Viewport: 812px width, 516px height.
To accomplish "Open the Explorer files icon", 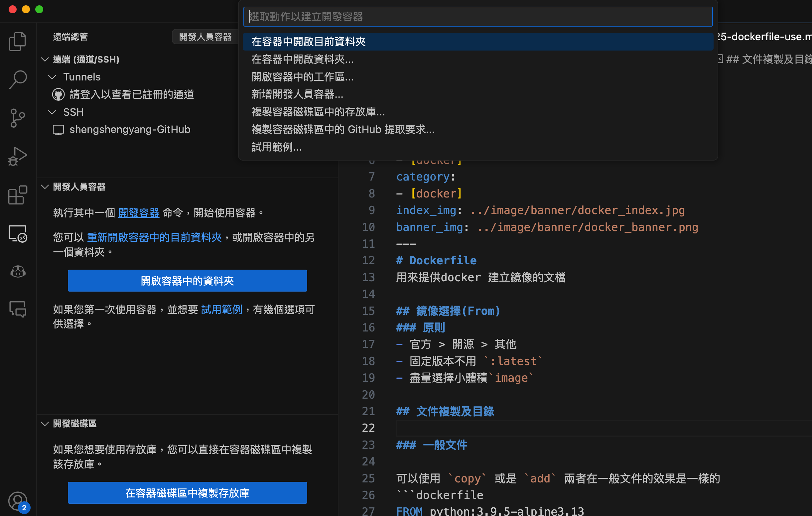I will (18, 42).
